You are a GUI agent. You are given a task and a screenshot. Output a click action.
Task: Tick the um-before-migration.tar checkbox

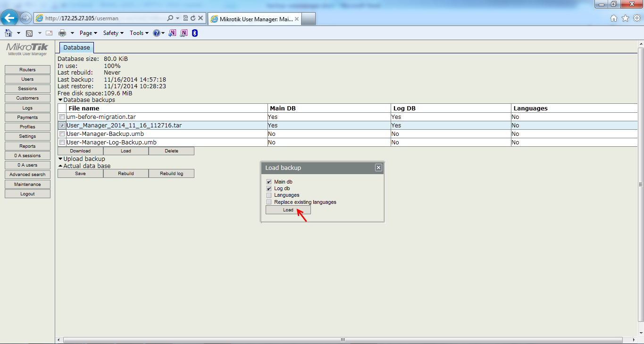pyautogui.click(x=62, y=117)
